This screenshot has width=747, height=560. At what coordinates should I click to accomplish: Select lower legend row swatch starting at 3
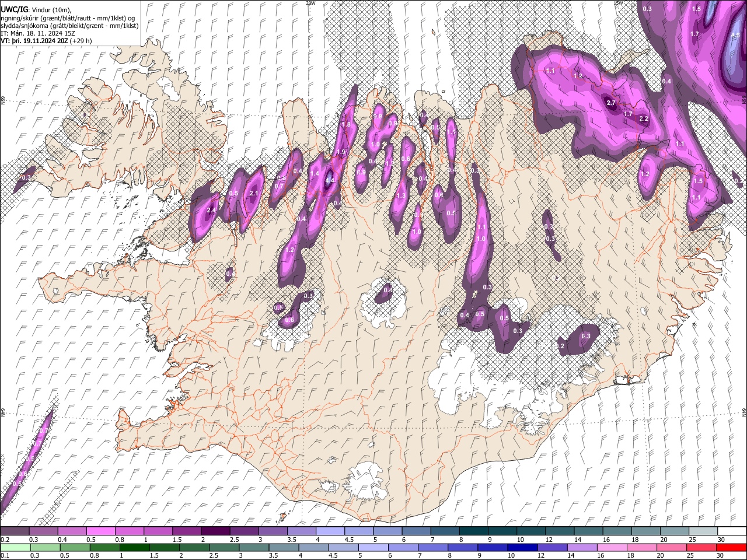(253, 547)
